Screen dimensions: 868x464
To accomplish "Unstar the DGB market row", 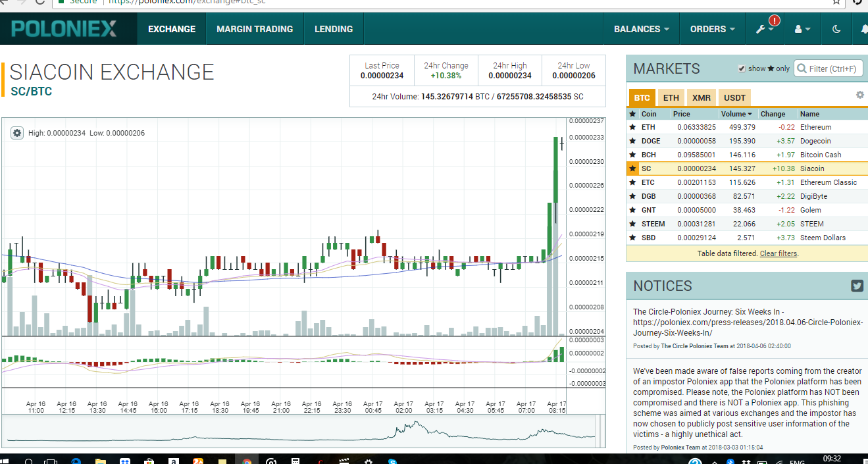I will click(x=632, y=196).
